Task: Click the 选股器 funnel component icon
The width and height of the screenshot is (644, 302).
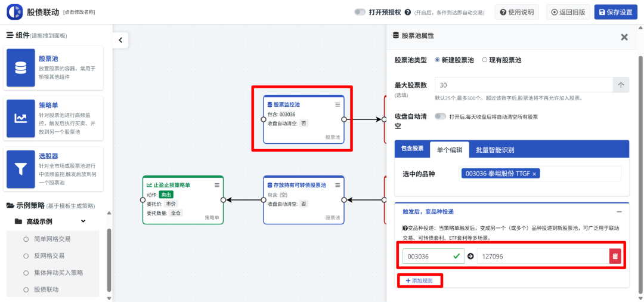Action: click(x=21, y=169)
